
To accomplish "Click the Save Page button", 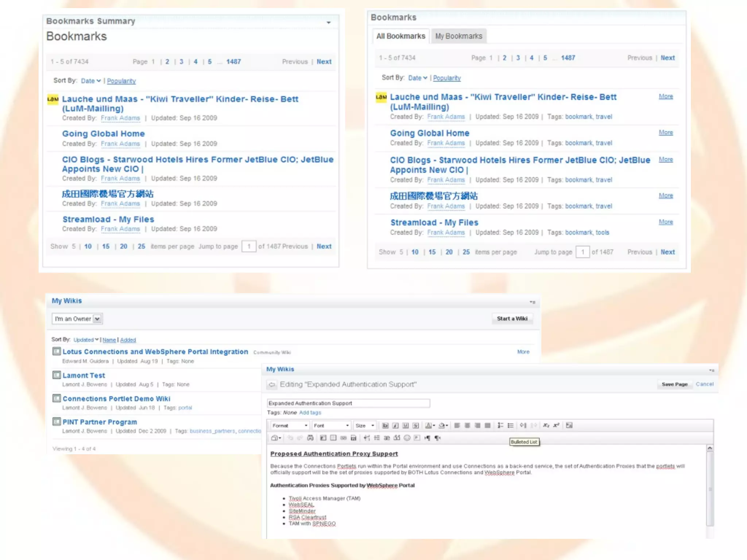I will (674, 384).
